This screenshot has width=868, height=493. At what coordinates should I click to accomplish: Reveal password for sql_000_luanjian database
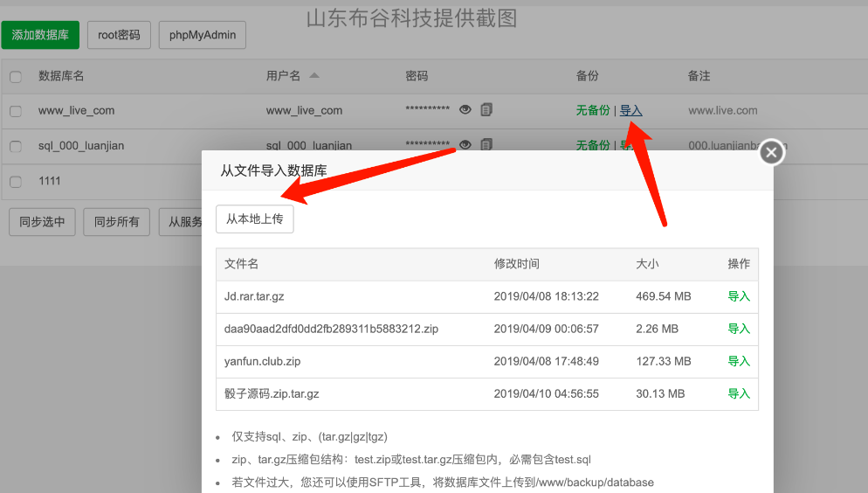(465, 144)
